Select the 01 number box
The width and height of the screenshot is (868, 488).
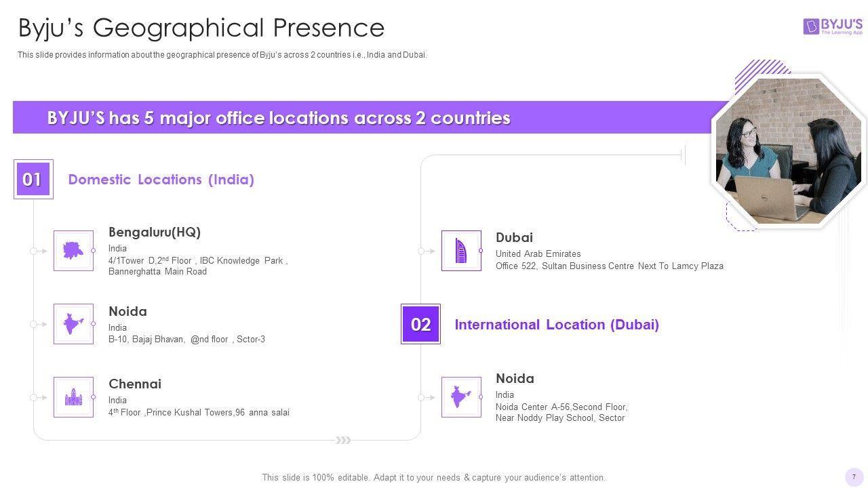33,180
